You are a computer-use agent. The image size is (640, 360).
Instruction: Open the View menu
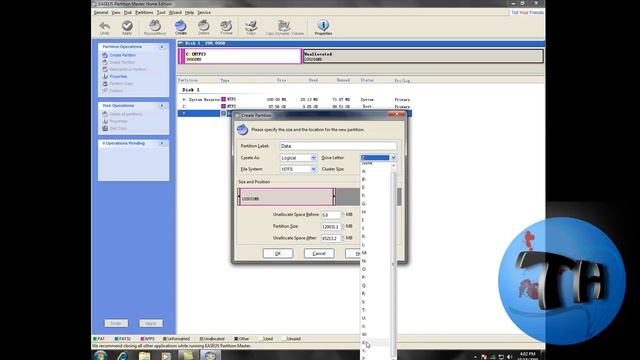pos(116,13)
